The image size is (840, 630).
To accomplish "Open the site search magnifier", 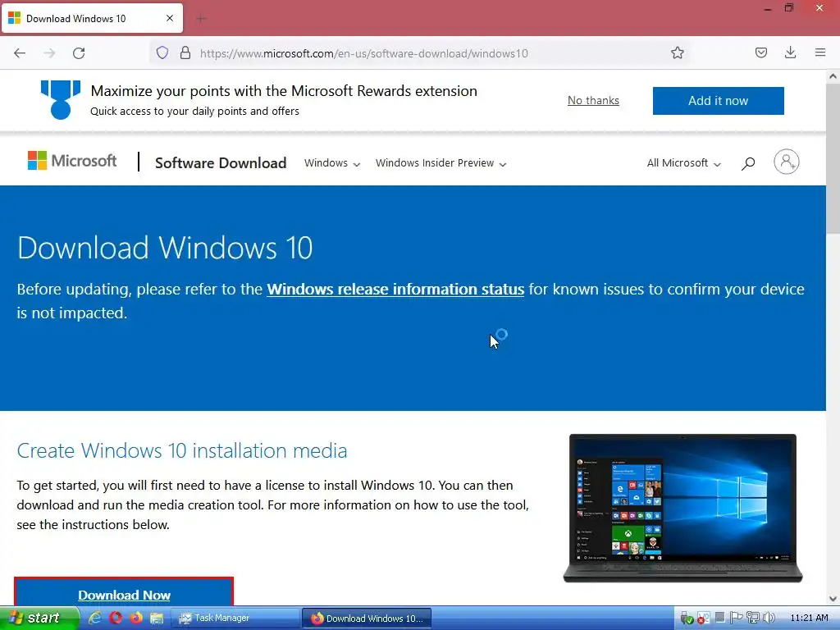I will (x=748, y=163).
